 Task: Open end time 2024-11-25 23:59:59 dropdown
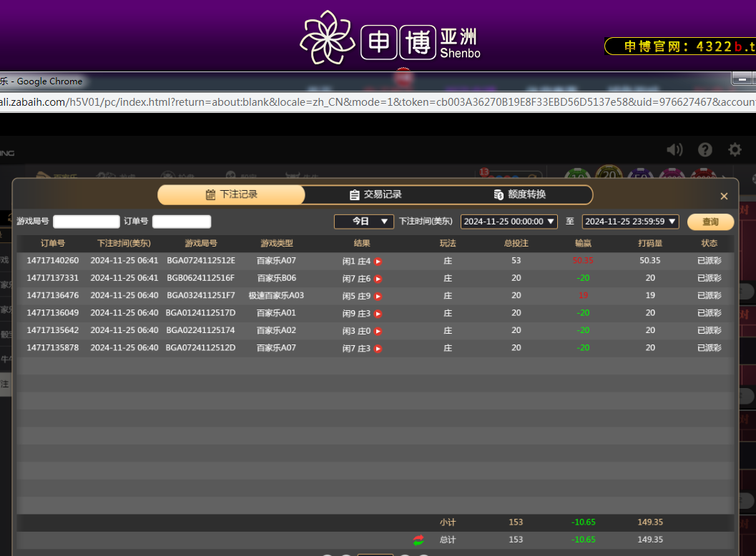point(630,222)
